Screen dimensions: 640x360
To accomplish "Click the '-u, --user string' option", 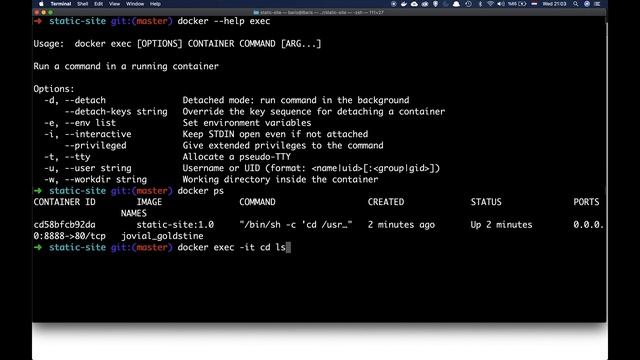I will (88, 168).
